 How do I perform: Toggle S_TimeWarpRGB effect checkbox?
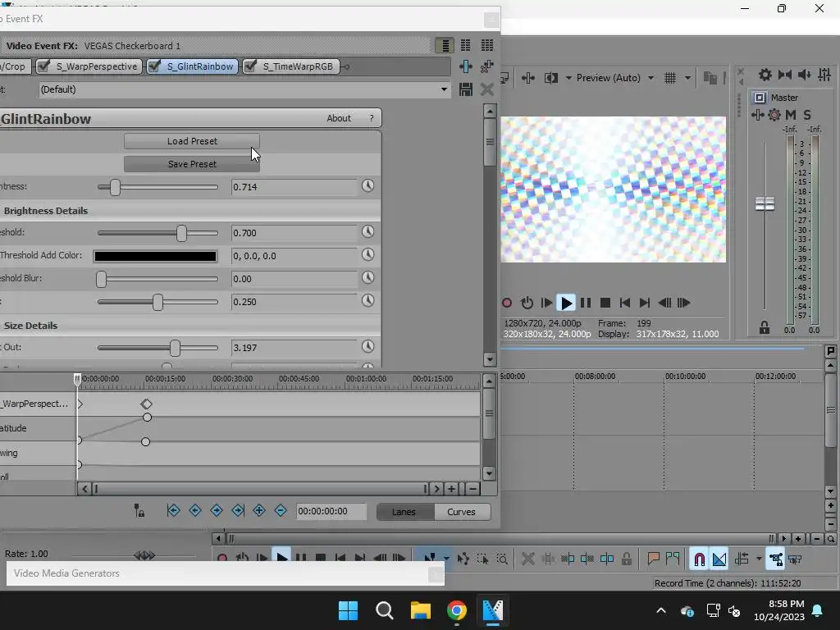[x=250, y=66]
